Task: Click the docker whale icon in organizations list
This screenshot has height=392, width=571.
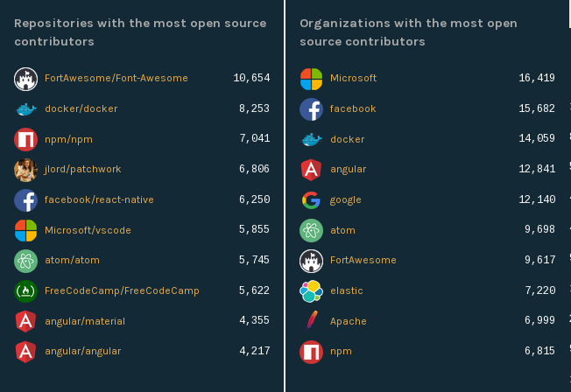Action: point(311,139)
